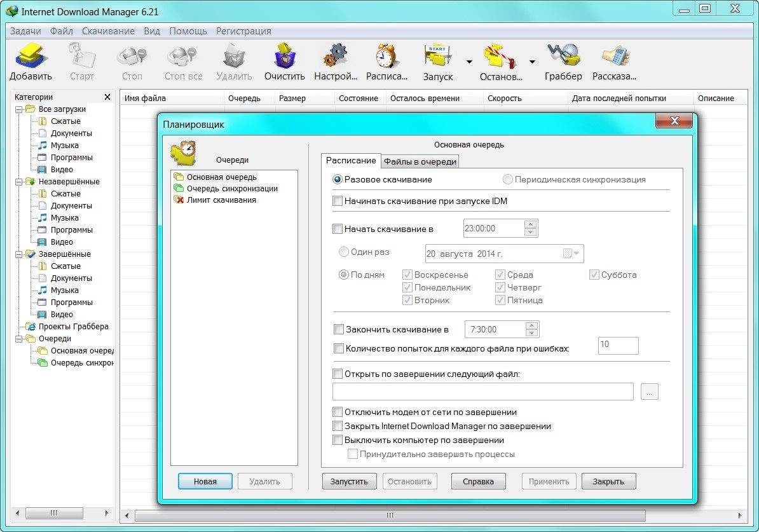This screenshot has width=759, height=532.
Task: Click the download list horizontal scrollbar
Action: [390, 515]
